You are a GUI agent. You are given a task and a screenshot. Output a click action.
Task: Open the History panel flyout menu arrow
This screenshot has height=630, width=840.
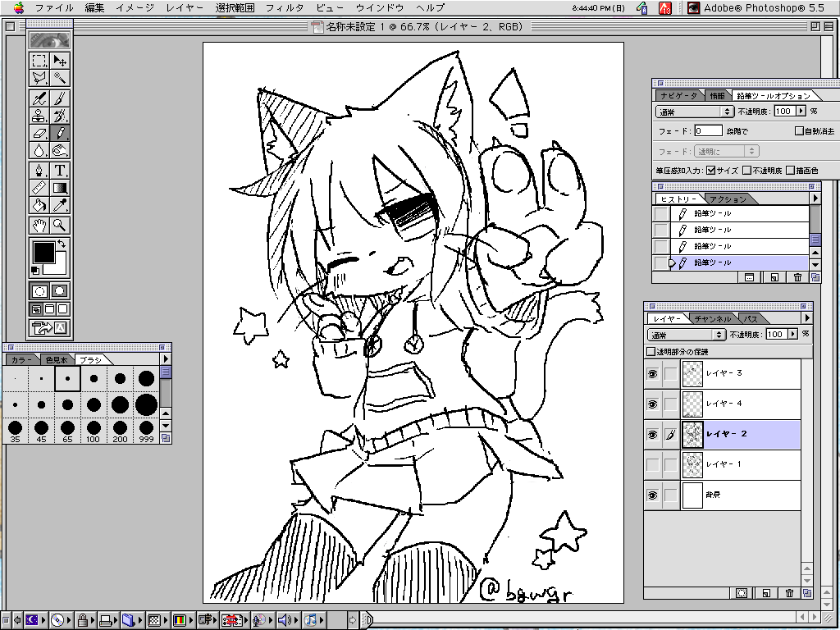pyautogui.click(x=815, y=199)
